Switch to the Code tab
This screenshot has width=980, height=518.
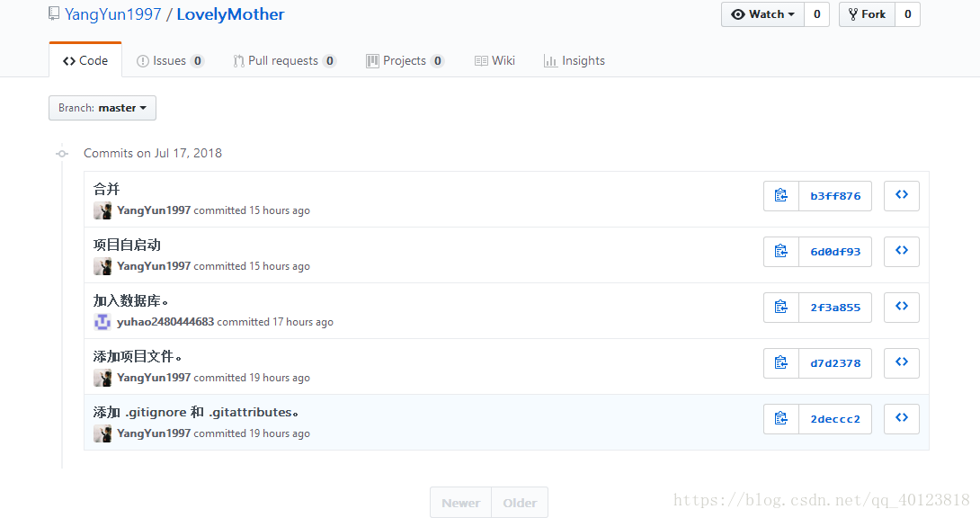85,60
